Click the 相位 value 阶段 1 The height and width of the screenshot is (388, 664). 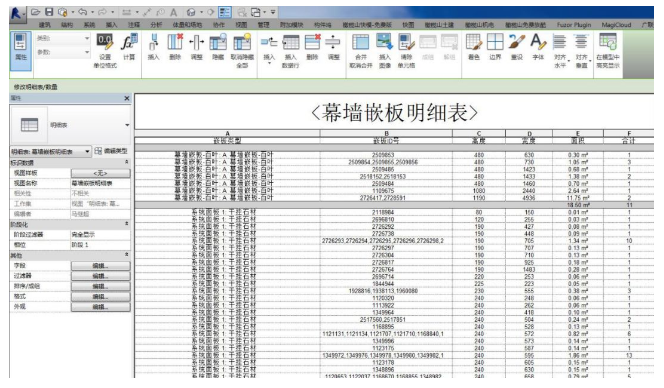point(100,245)
